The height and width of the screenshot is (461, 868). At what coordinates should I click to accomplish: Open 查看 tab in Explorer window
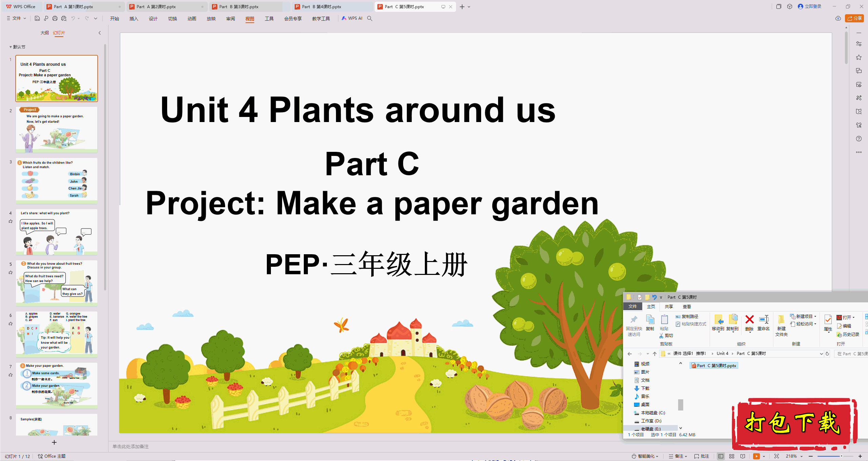pos(687,306)
